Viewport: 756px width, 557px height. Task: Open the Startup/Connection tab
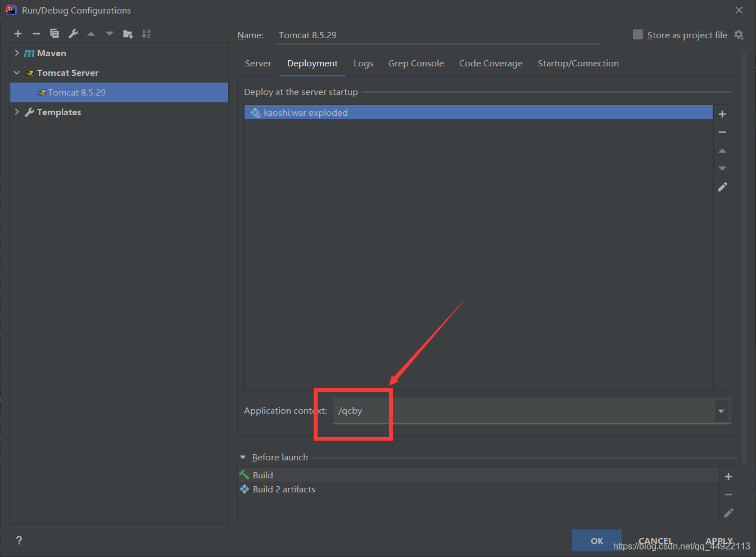coord(578,64)
